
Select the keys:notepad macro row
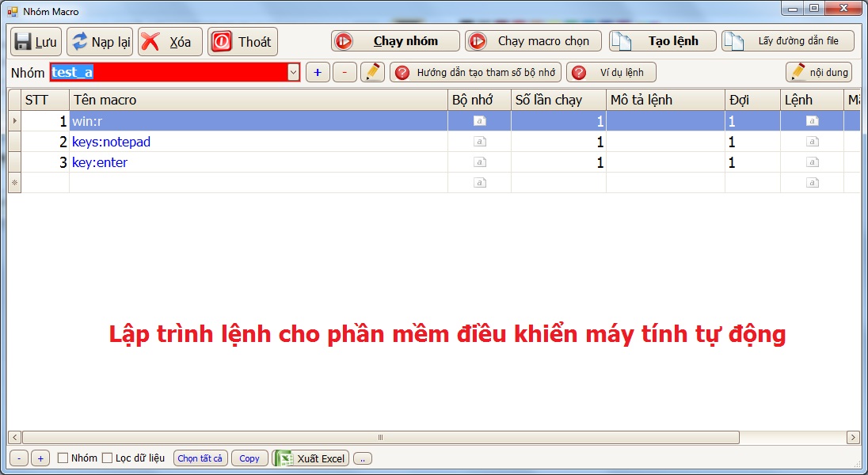pos(238,141)
